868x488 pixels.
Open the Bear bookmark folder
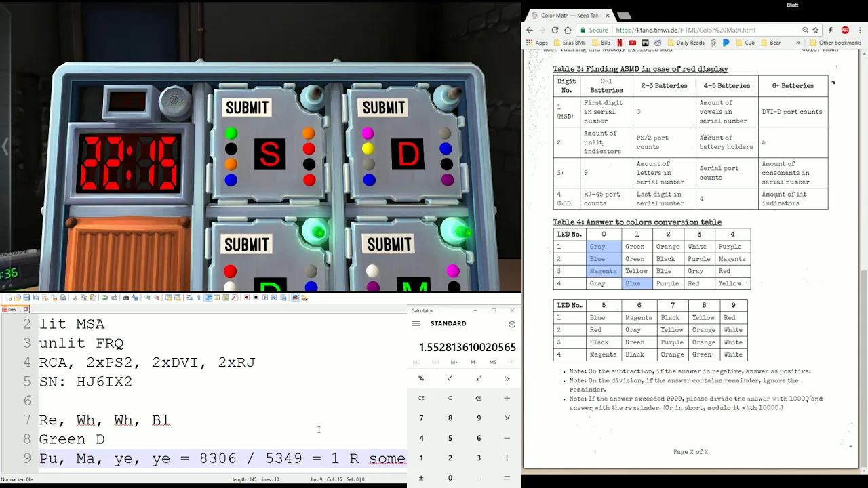(x=770, y=43)
